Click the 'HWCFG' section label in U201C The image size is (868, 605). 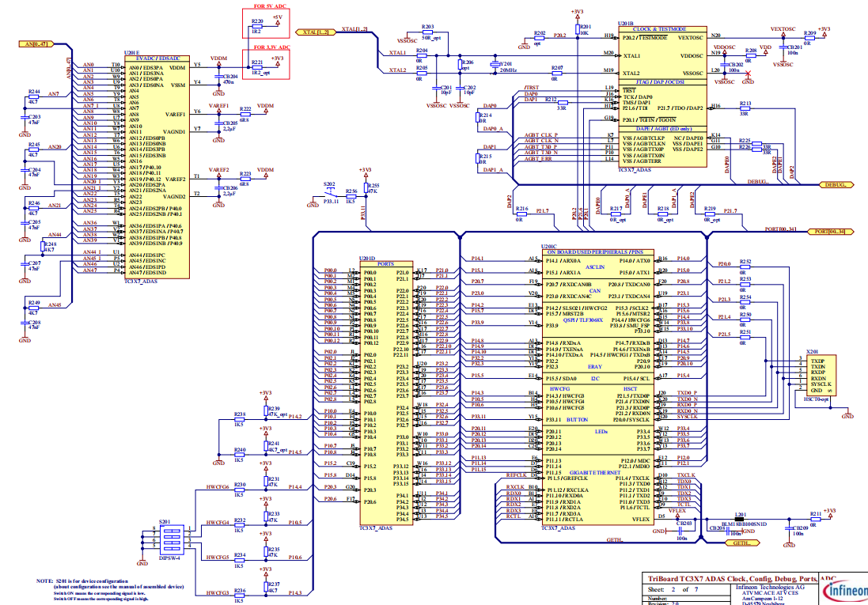(x=559, y=389)
